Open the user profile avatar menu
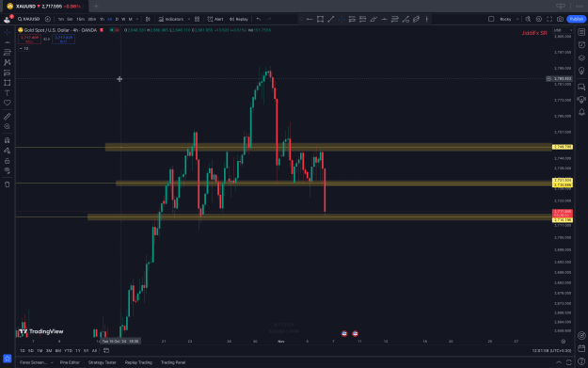The width and height of the screenshot is (588, 368). (x=8, y=19)
